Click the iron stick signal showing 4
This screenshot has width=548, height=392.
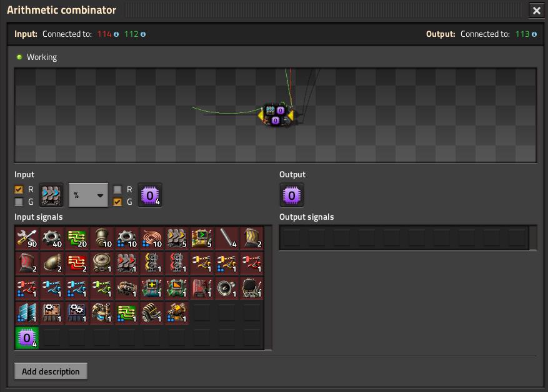tap(227, 238)
